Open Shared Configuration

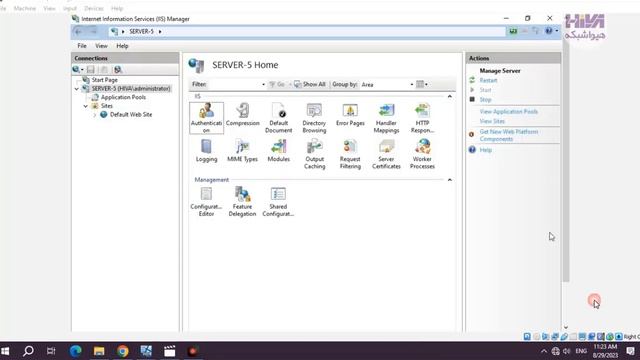(278, 202)
